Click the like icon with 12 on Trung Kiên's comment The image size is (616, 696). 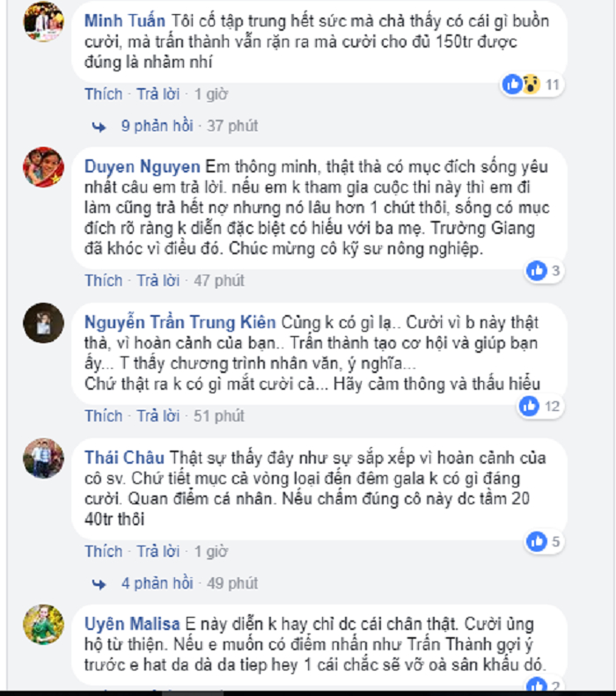[529, 406]
